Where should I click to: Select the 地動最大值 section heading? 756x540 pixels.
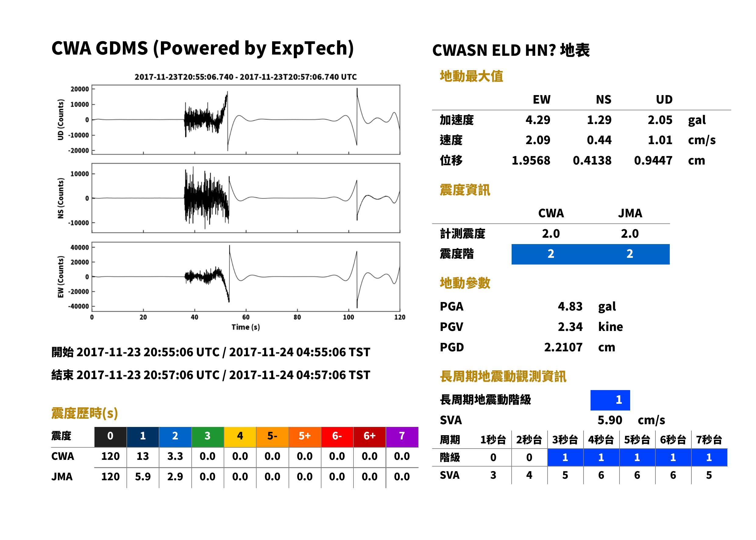(x=471, y=76)
